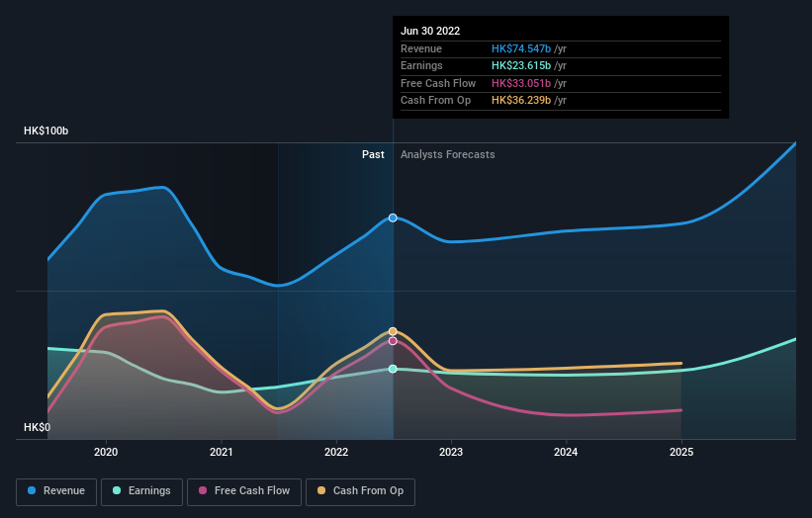
Task: Click the 2025 x-axis label
Action: tap(681, 453)
